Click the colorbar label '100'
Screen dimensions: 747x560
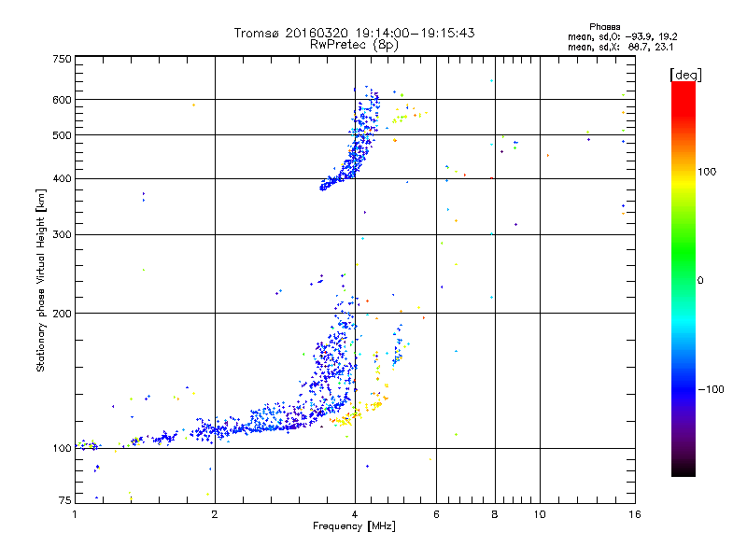[x=707, y=172]
